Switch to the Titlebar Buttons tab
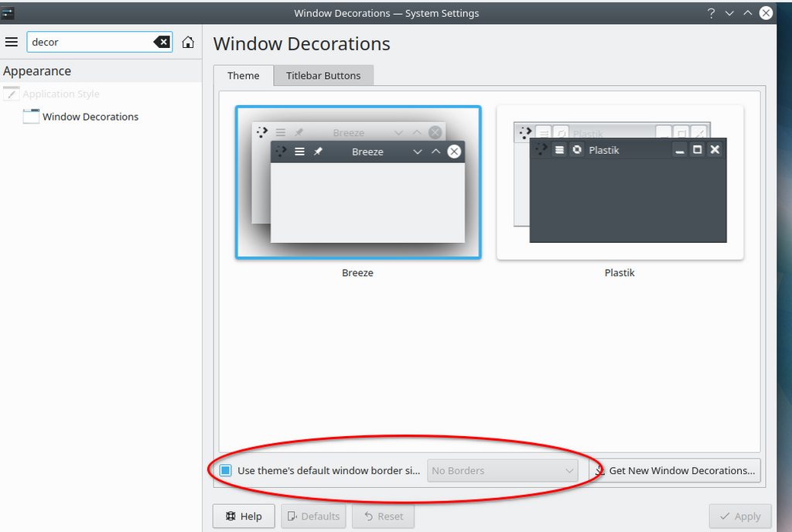 point(323,76)
